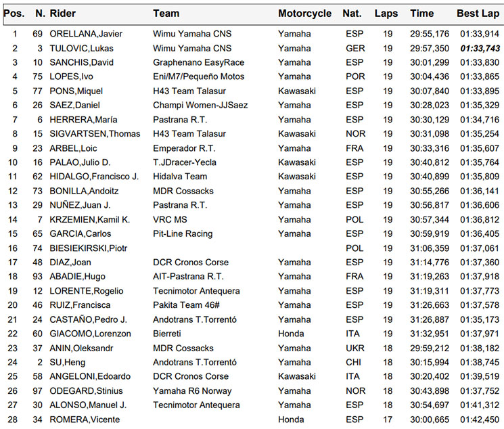This screenshot has width=504, height=429.
Task: Click nationality 'UKR'
Action: point(355,348)
